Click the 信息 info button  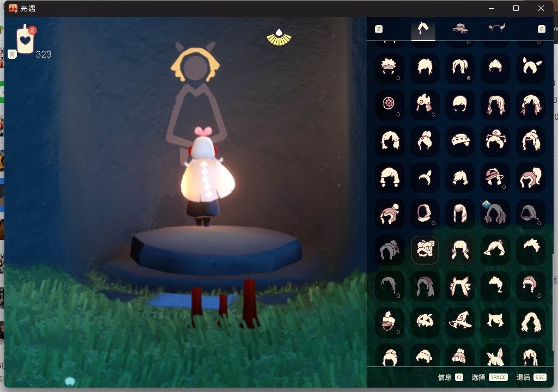pyautogui.click(x=450, y=377)
